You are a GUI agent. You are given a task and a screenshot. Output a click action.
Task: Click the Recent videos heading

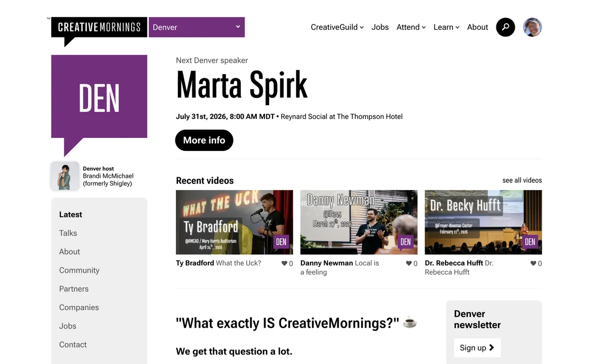click(205, 181)
